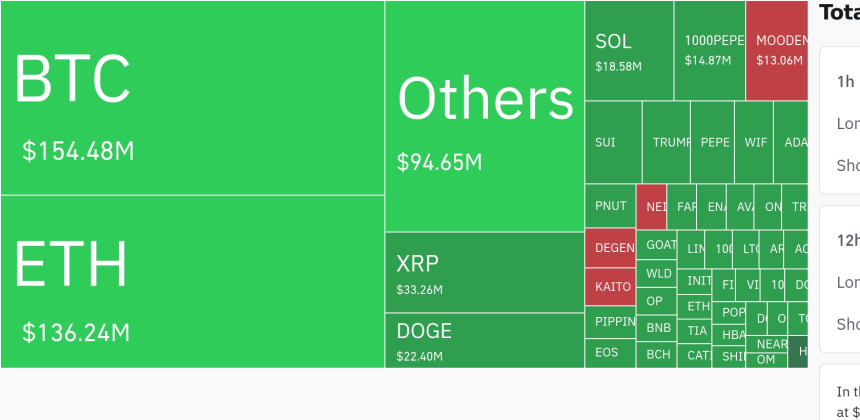
Task: Select the WIF tile
Action: (753, 142)
